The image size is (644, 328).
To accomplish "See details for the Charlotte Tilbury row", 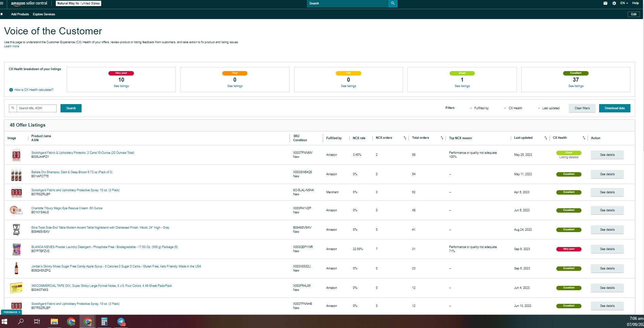I will [607, 210].
